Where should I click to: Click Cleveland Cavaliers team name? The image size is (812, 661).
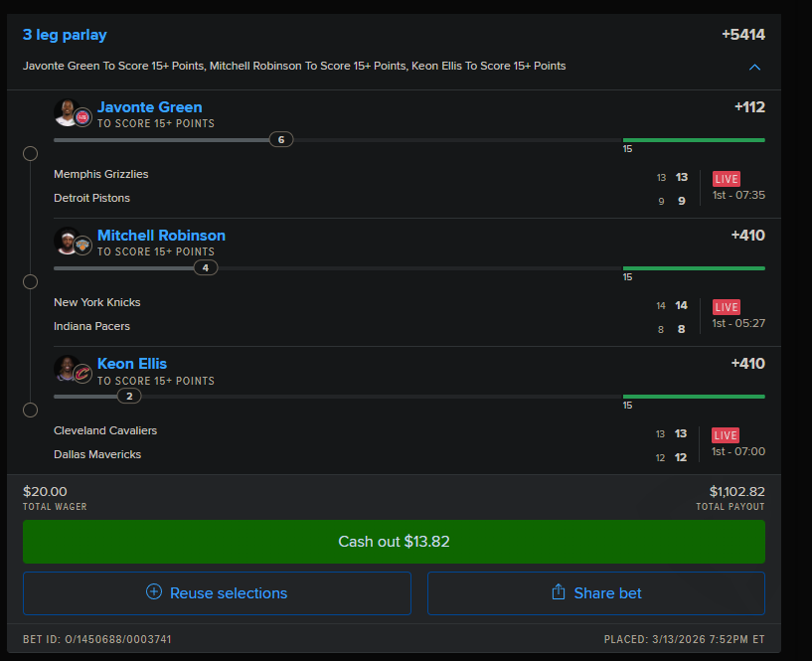(105, 430)
